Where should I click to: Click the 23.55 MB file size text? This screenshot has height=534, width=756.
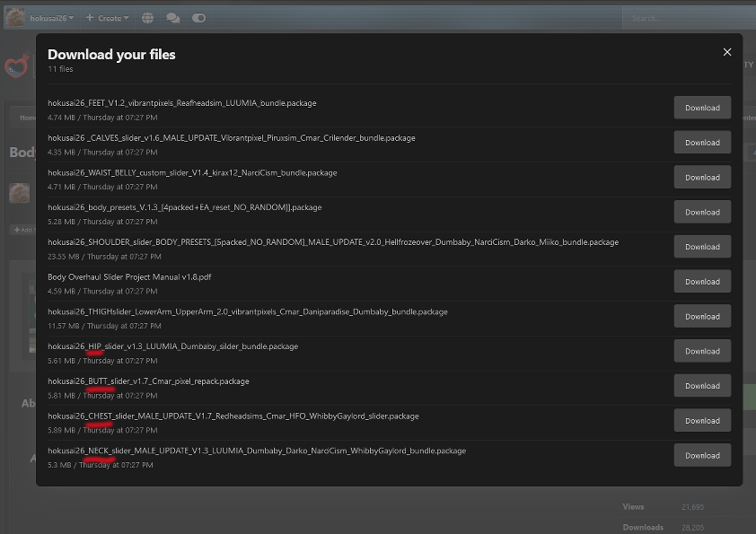63,257
